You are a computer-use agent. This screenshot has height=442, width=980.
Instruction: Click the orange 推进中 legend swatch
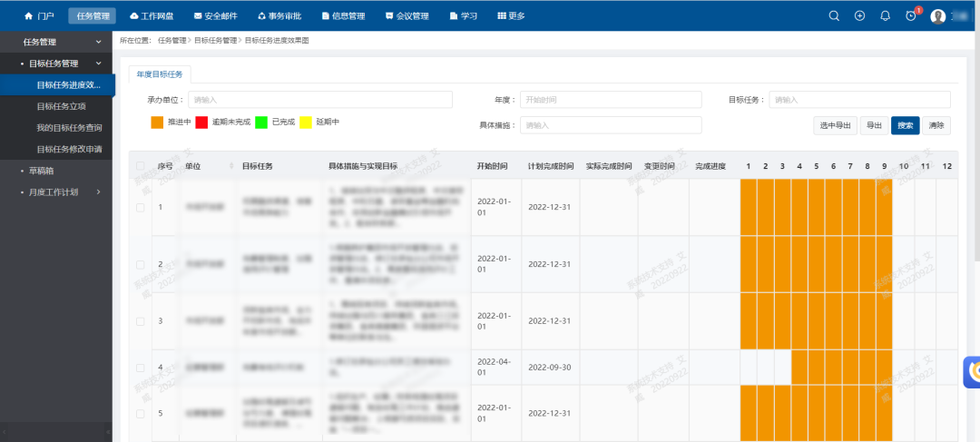pyautogui.click(x=157, y=122)
